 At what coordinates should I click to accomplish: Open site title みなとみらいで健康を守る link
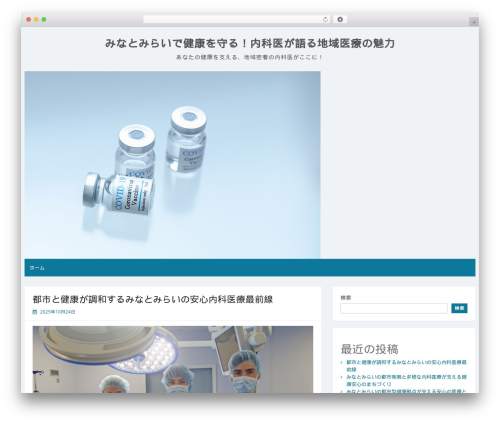pos(250,43)
